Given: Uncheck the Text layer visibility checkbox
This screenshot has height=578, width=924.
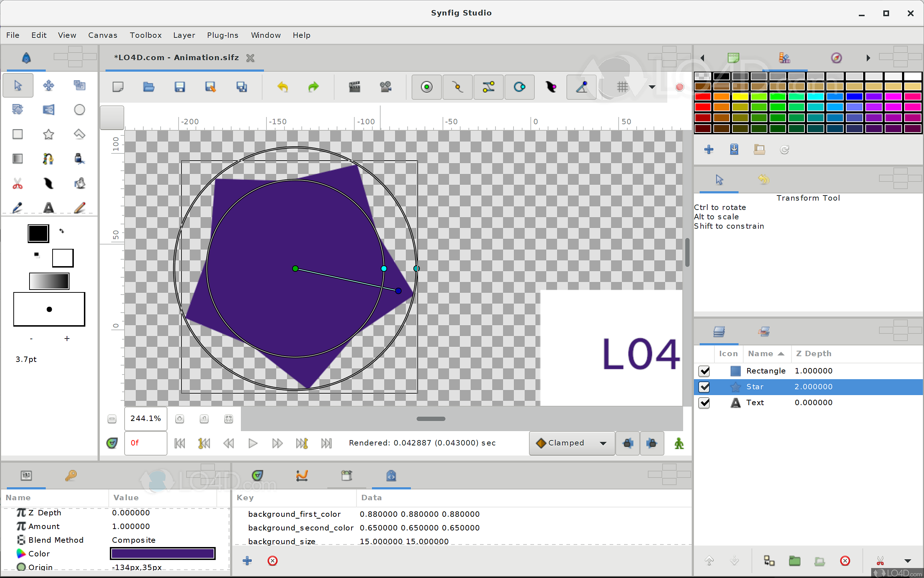Looking at the screenshot, I should (x=704, y=403).
